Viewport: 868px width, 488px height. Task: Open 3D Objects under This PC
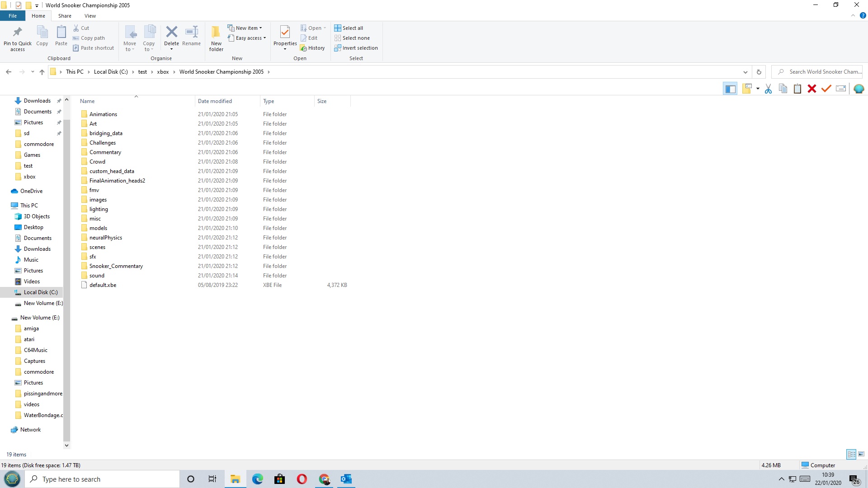pos(37,216)
